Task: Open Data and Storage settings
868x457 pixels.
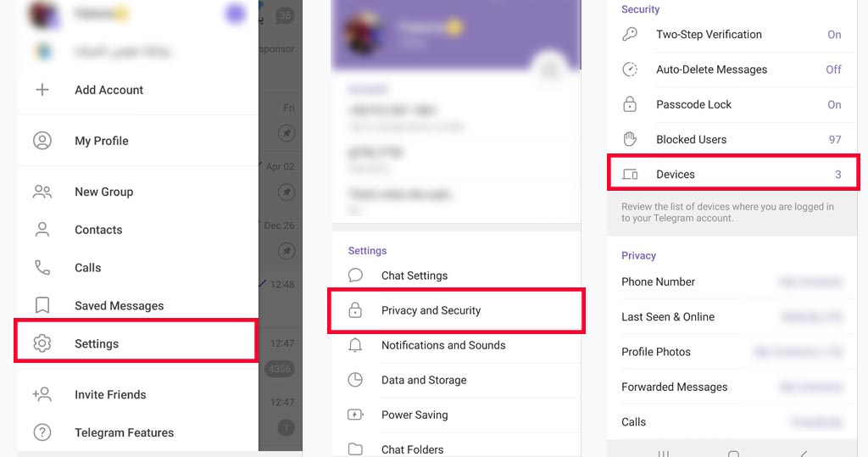Action: click(456, 380)
